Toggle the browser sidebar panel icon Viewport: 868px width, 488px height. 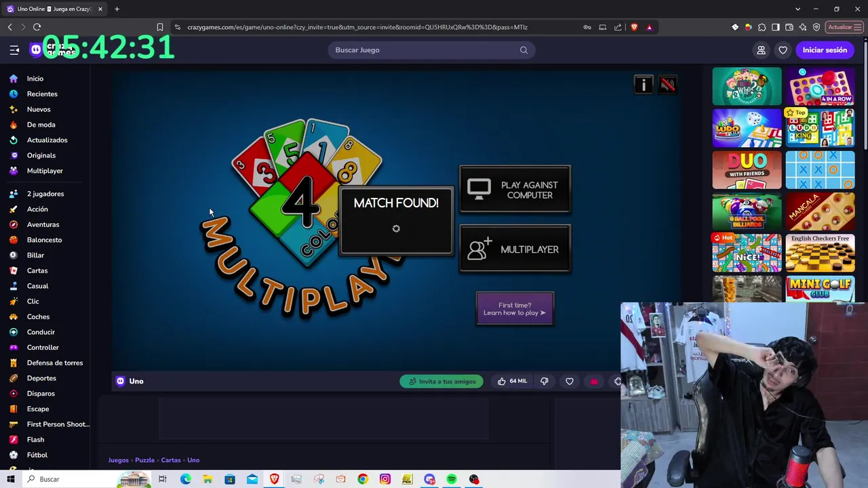pyautogui.click(x=776, y=27)
